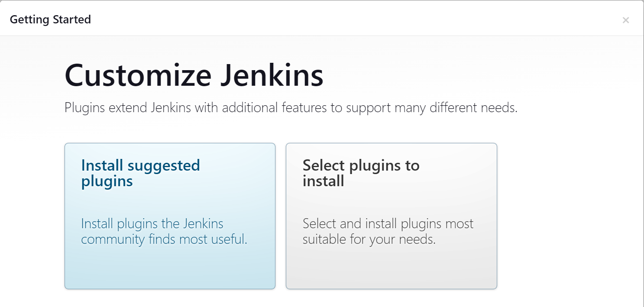Click 'Select and install plugins most suitable' description
Image resolution: width=644 pixels, height=307 pixels.
pyautogui.click(x=388, y=232)
